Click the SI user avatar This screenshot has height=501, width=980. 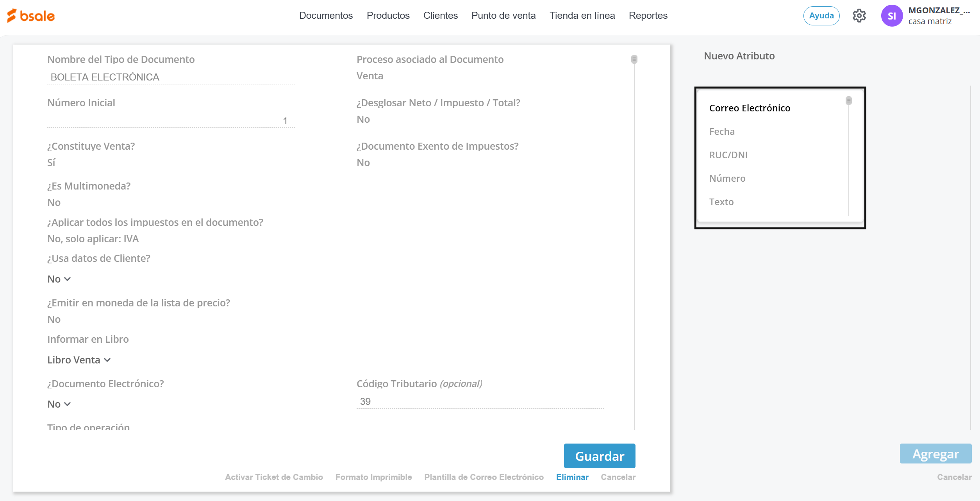click(x=891, y=16)
